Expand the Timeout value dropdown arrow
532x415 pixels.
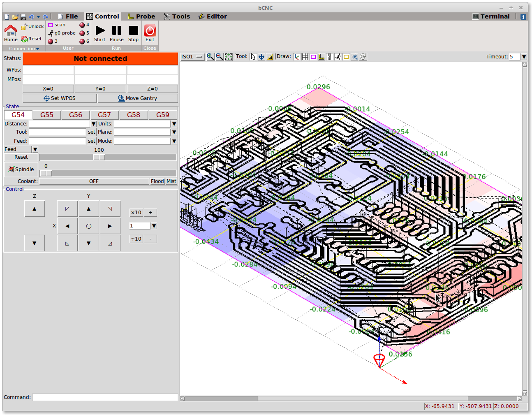[524, 57]
